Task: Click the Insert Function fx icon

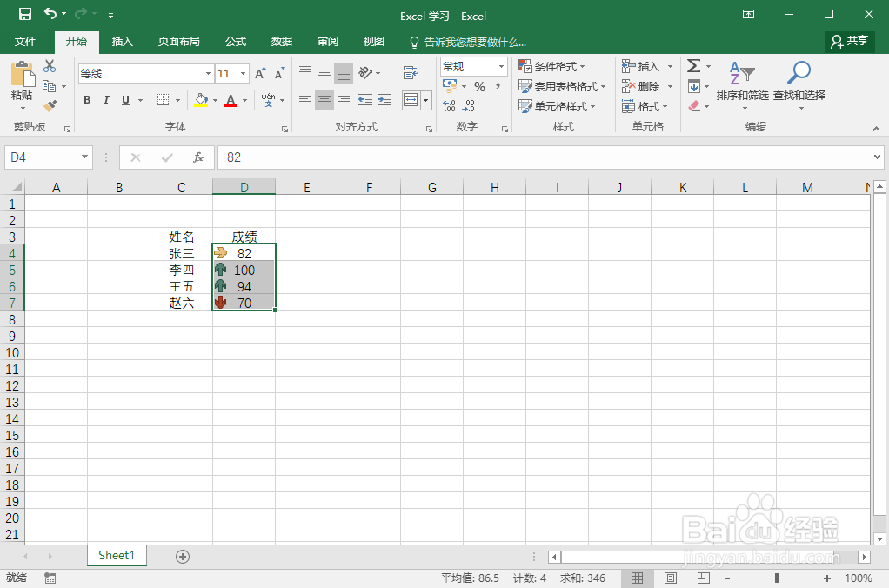Action: click(x=197, y=157)
